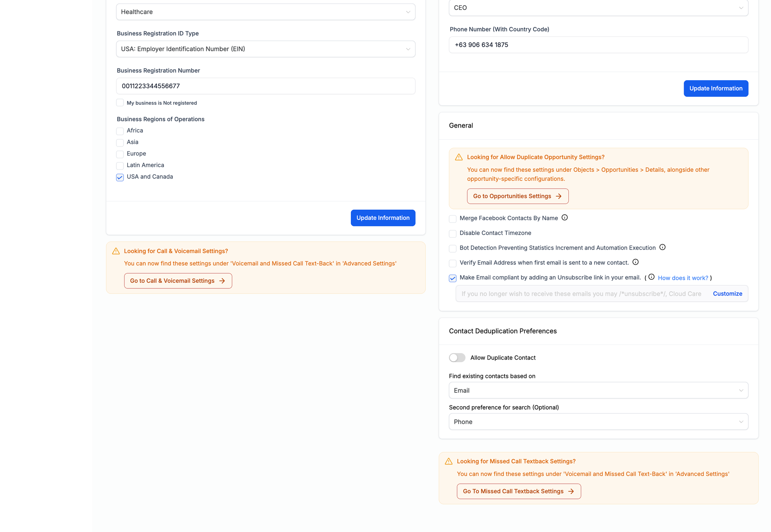
Task: Click Update Information under Business Regions
Action: pyautogui.click(x=383, y=218)
